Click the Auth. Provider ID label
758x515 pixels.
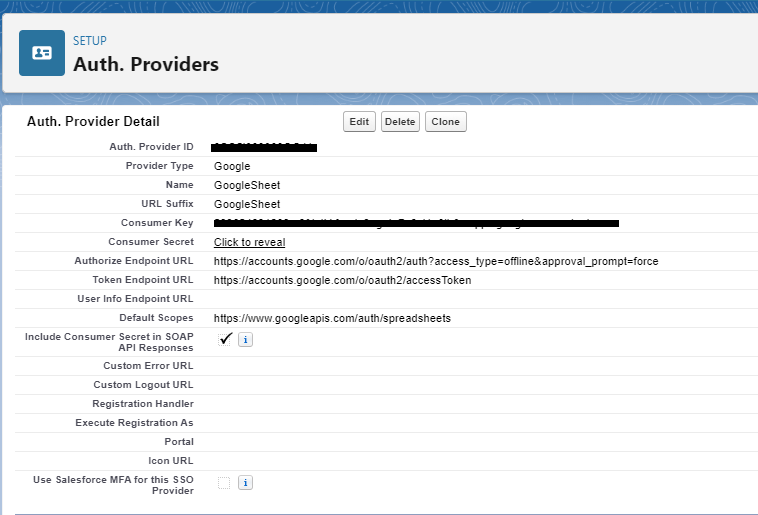pos(151,147)
